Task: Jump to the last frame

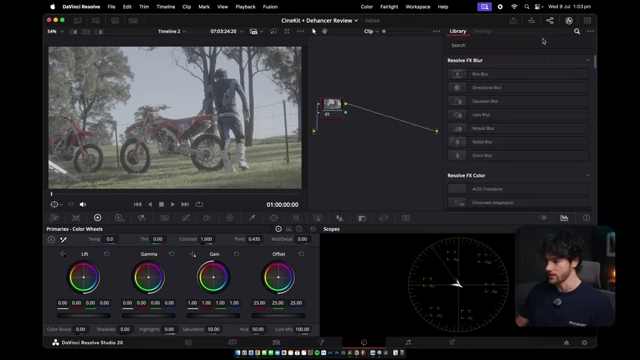Action: tap(185, 204)
